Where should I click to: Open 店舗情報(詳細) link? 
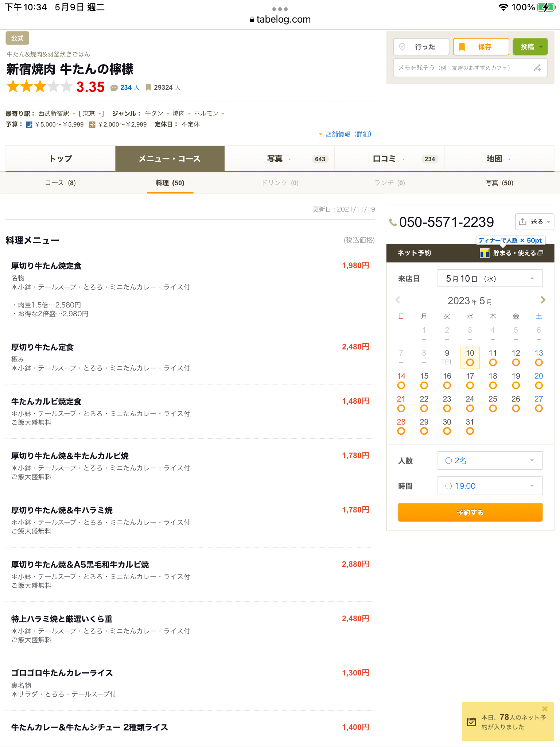coord(348,134)
